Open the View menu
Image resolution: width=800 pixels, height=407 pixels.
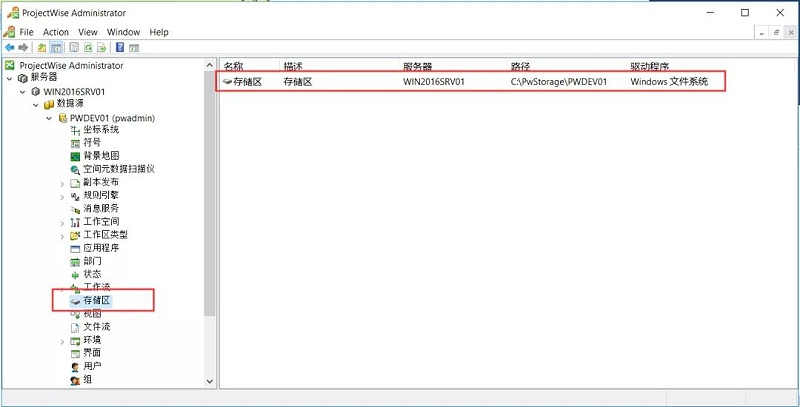coord(88,32)
